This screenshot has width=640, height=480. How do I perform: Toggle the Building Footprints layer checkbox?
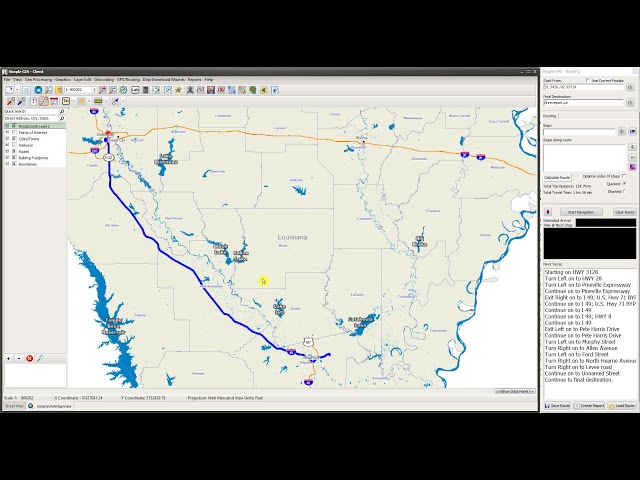tap(15, 158)
